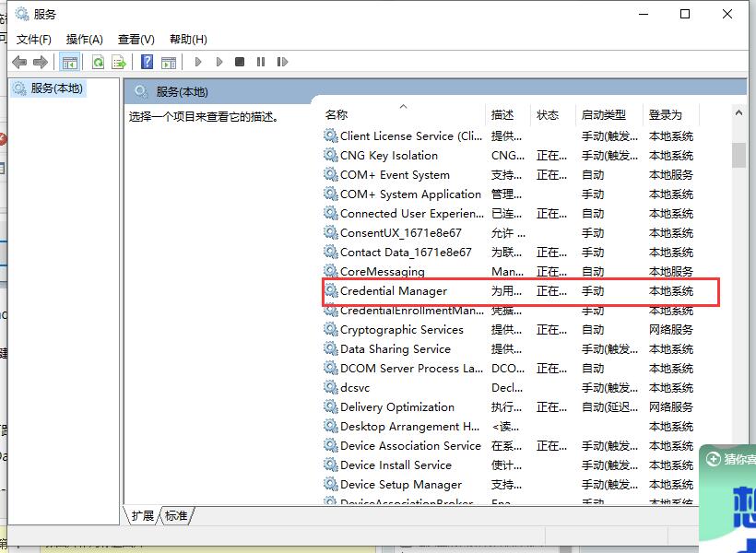The height and width of the screenshot is (553, 756).
Task: Click the vertical scrollbar thumb
Action: click(x=738, y=155)
